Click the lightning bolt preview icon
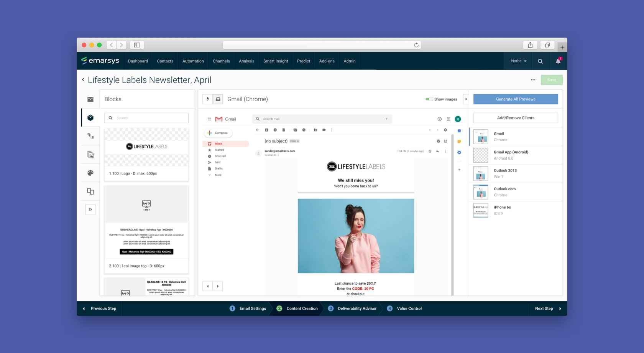Screen dimensions: 644x353 pyautogui.click(x=208, y=99)
